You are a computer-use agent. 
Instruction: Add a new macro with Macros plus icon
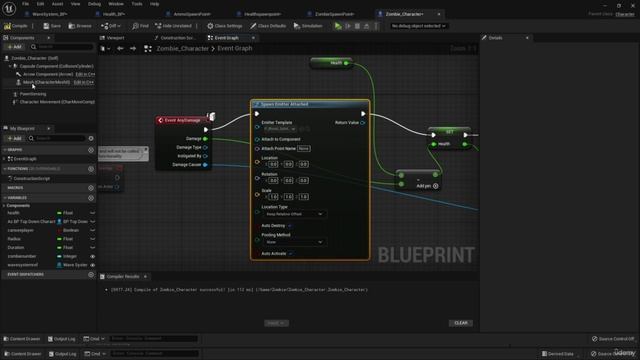(x=91, y=188)
